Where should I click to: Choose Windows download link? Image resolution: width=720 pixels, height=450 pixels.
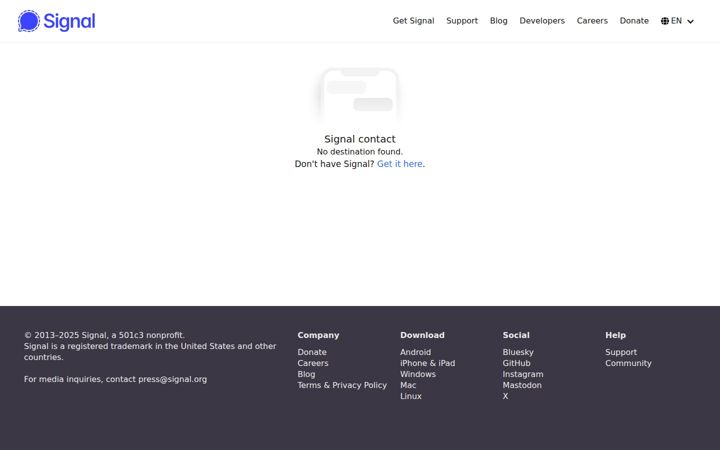coord(418,374)
